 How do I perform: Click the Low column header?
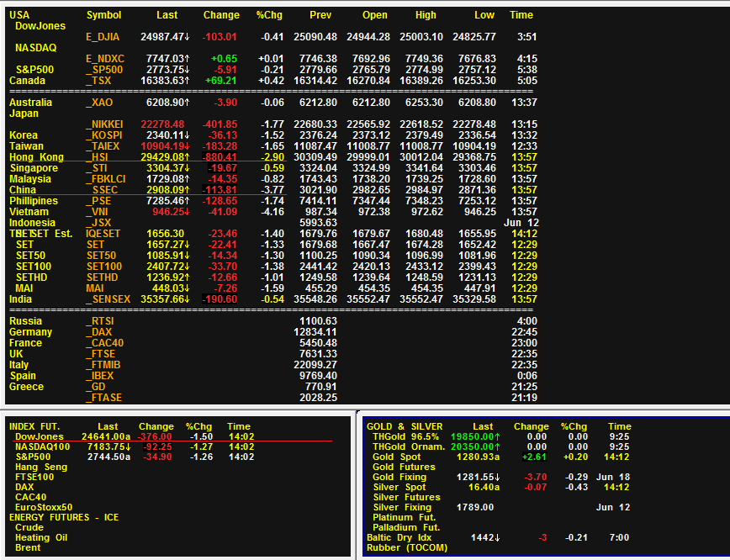tap(484, 15)
